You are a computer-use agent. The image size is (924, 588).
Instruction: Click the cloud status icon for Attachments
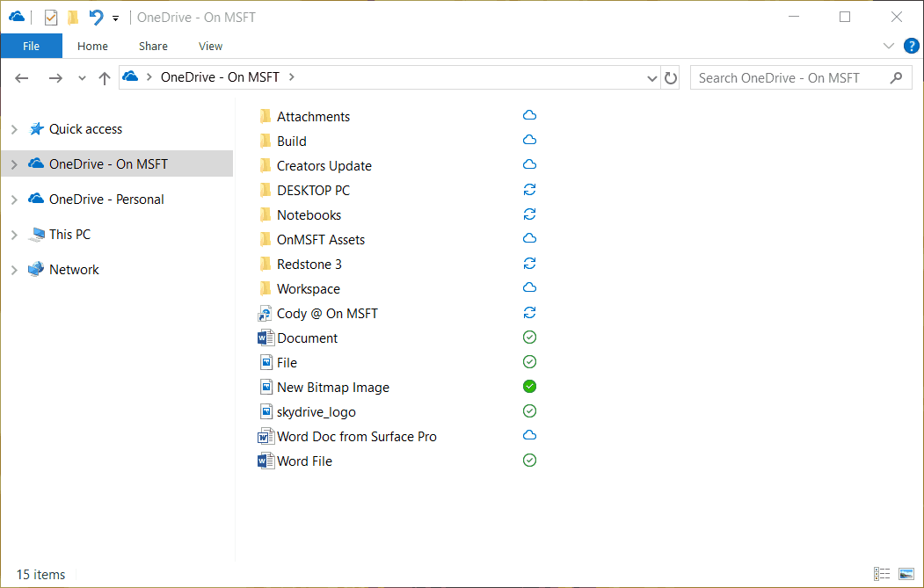click(x=530, y=115)
